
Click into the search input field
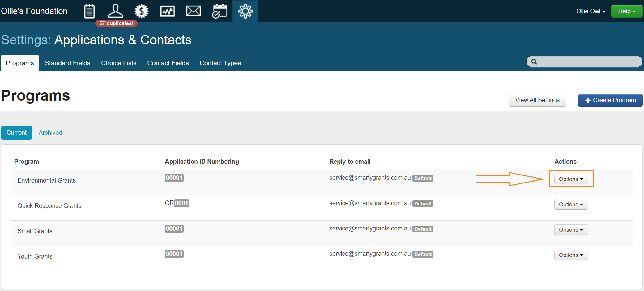pos(587,62)
